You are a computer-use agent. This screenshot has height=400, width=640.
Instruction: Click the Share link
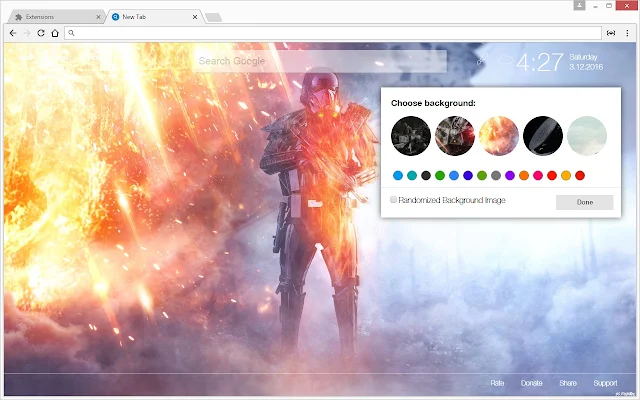pos(568,383)
